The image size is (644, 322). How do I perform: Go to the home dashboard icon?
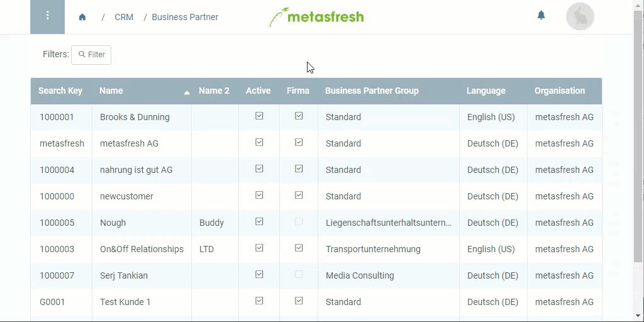[82, 17]
